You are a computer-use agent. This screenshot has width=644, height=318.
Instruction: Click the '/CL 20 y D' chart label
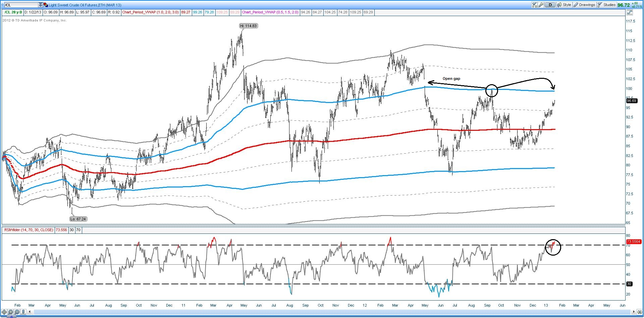pyautogui.click(x=13, y=12)
